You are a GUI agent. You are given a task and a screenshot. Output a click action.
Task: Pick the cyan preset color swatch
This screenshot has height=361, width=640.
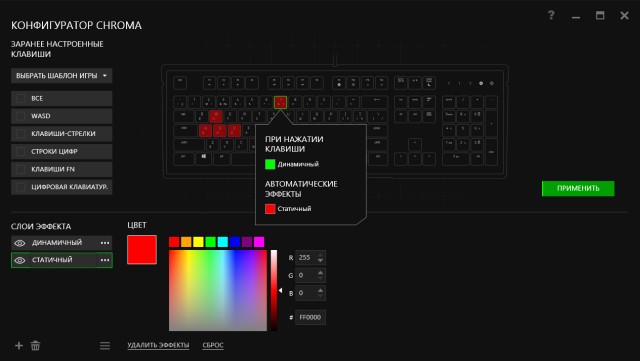[x=222, y=242]
